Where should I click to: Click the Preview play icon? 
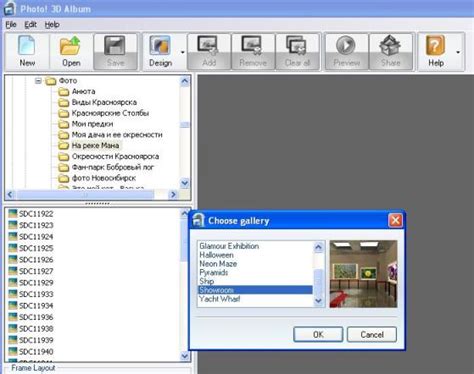click(x=346, y=46)
